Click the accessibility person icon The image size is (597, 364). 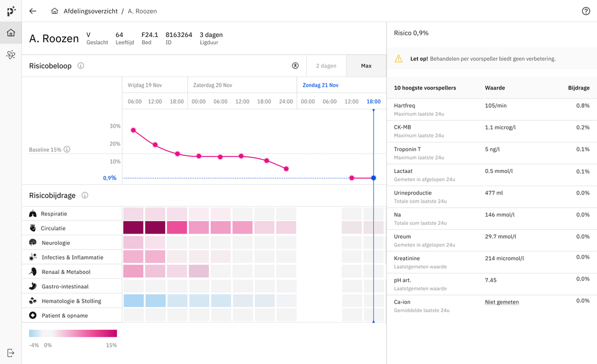tap(295, 65)
